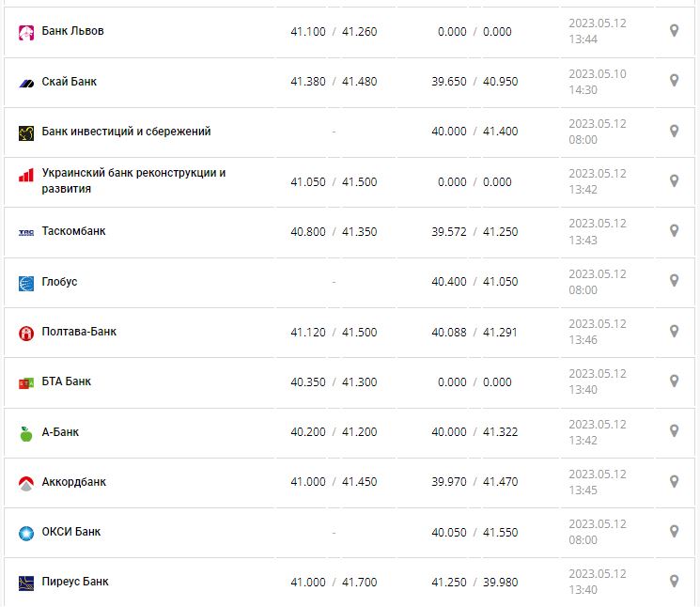Screen dimensions: 700x607
Task: Show Полтава-Банк location pin
Action: pyautogui.click(x=674, y=331)
